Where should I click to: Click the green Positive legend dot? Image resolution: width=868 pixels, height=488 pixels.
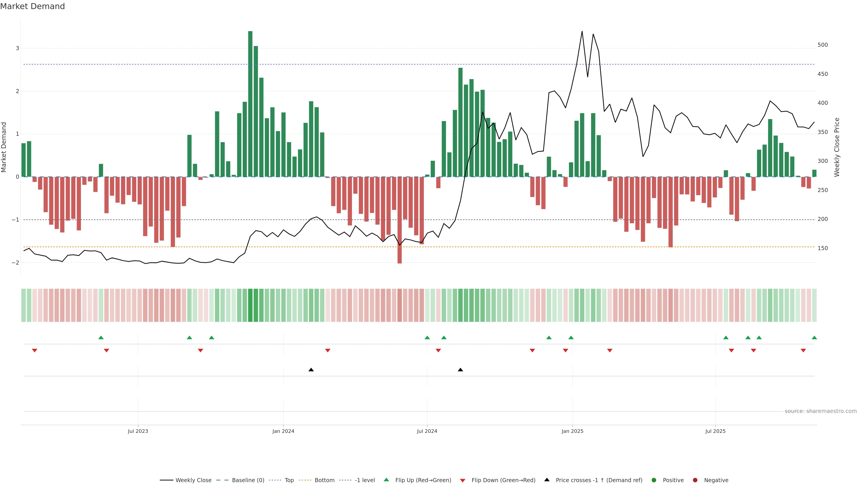pyautogui.click(x=654, y=480)
